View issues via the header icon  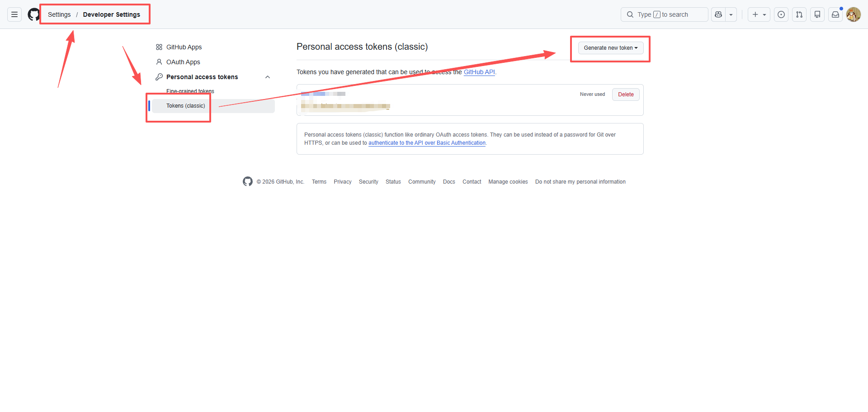pos(781,14)
